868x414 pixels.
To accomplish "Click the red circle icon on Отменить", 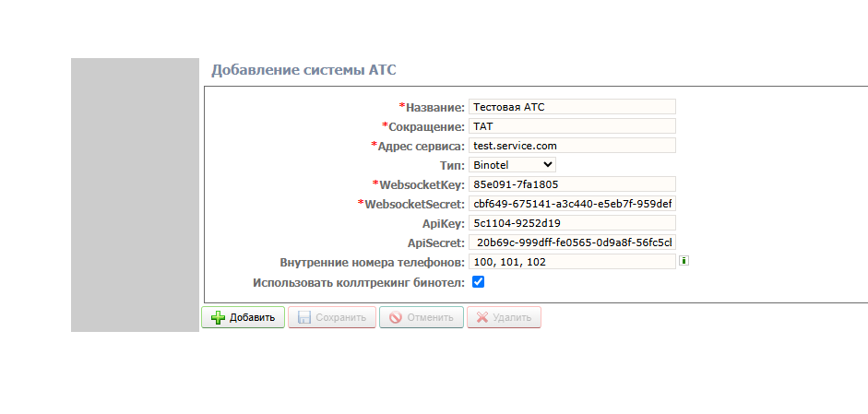I will pos(395,318).
